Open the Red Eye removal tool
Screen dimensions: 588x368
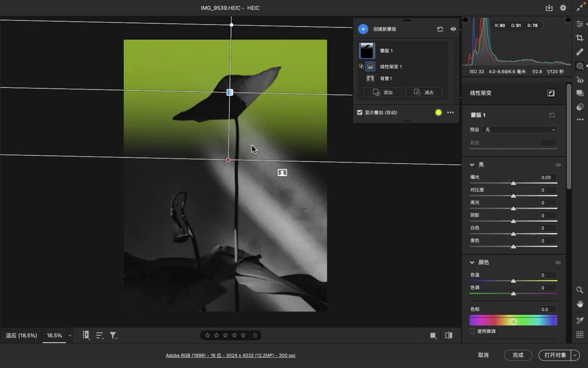point(580,80)
